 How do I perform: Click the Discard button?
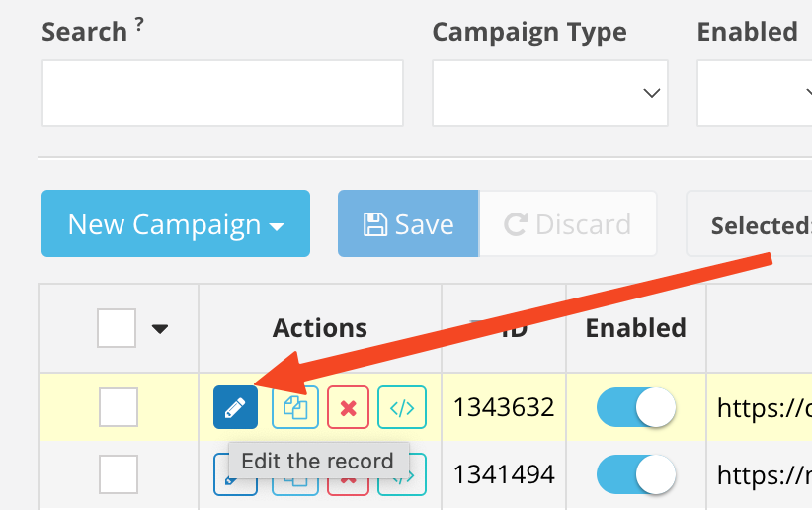pyautogui.click(x=568, y=223)
